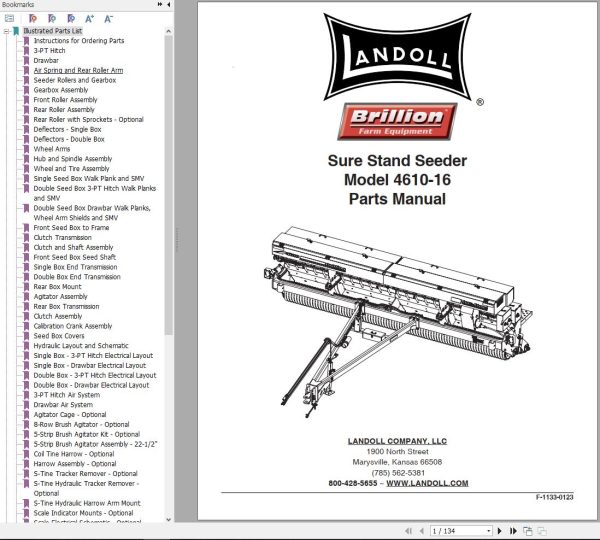The height and width of the screenshot is (540, 600).
Task: Open Agitator Cage - Optional bookmark
Action: (x=70, y=415)
